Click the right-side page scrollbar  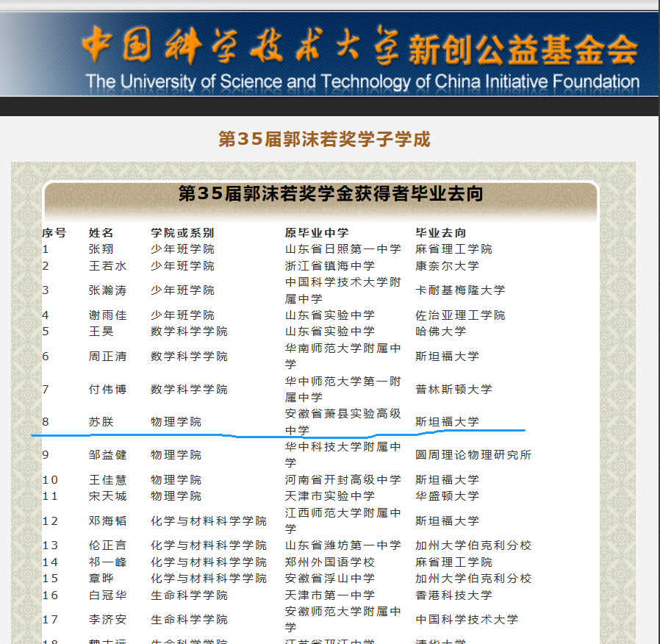tap(655, 322)
